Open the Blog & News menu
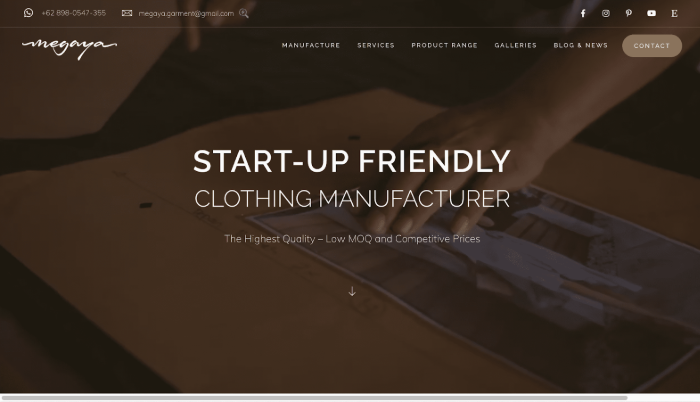 pyautogui.click(x=580, y=46)
